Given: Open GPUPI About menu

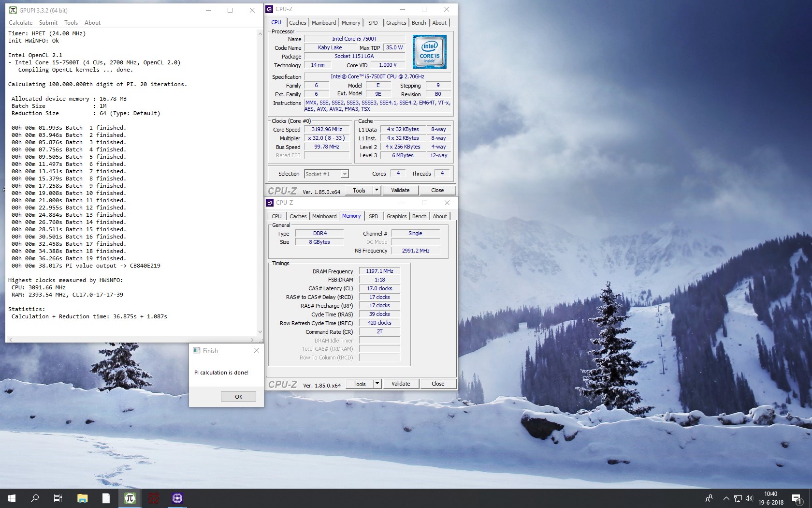Looking at the screenshot, I should point(93,23).
